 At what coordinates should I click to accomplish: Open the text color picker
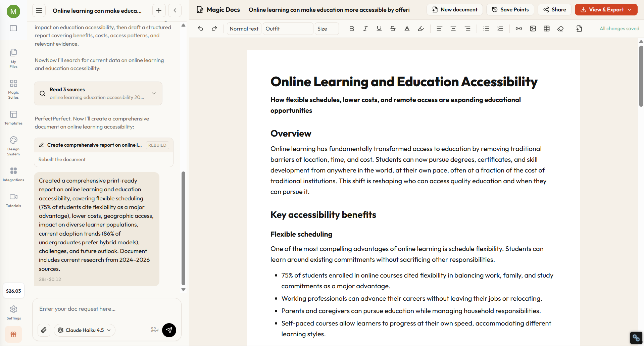pyautogui.click(x=407, y=29)
